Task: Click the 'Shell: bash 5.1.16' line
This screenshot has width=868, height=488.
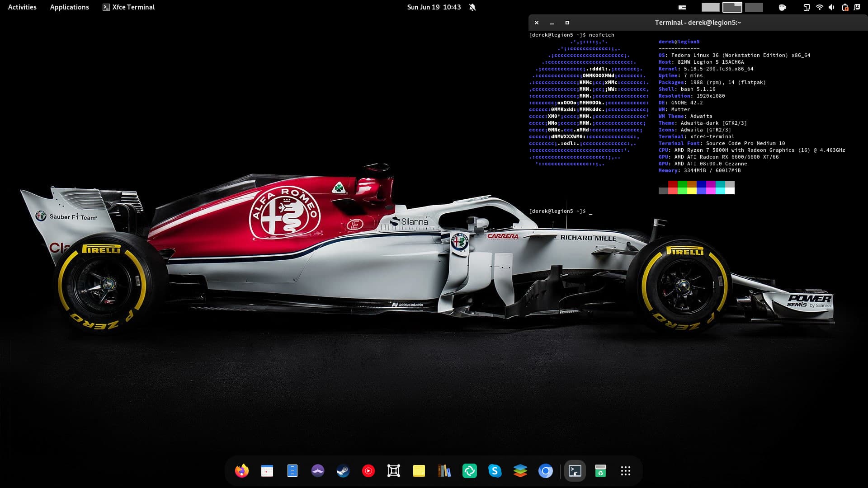Action: tap(687, 89)
